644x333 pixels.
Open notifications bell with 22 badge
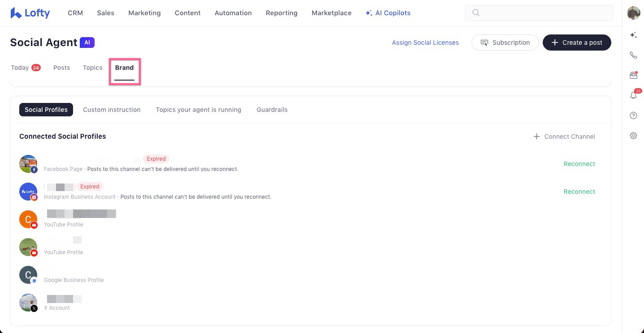tap(633, 95)
